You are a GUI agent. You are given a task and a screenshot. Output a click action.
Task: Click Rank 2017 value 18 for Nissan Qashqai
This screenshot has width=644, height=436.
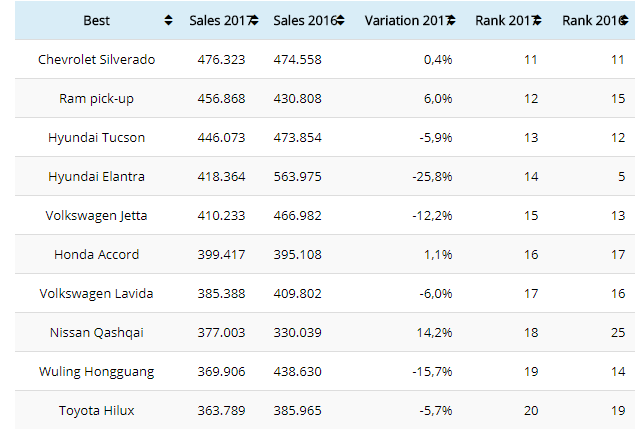tap(531, 333)
